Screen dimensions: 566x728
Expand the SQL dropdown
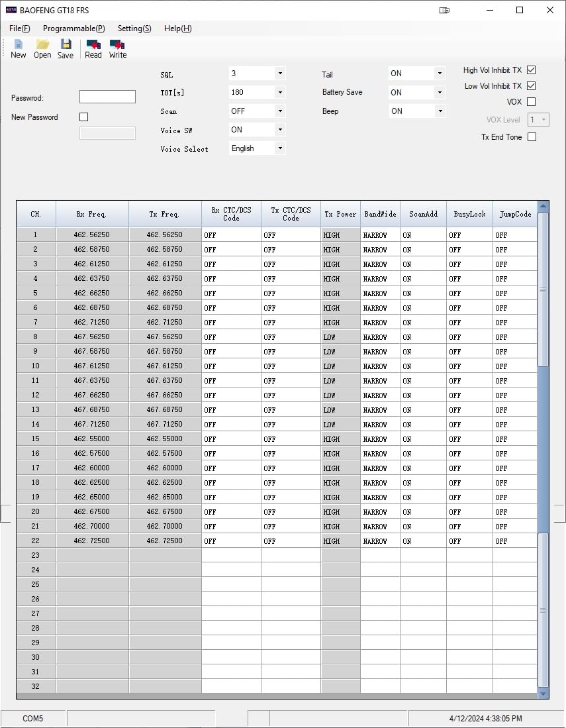coord(280,74)
